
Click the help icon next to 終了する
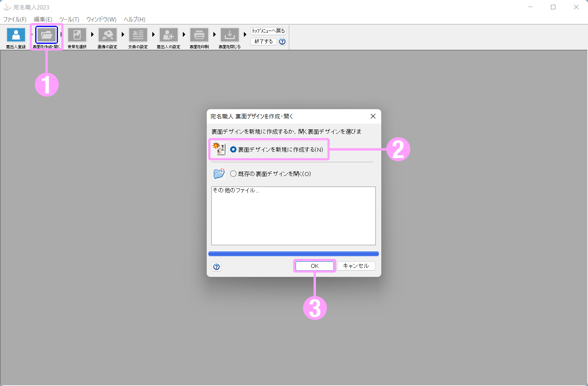coord(282,41)
